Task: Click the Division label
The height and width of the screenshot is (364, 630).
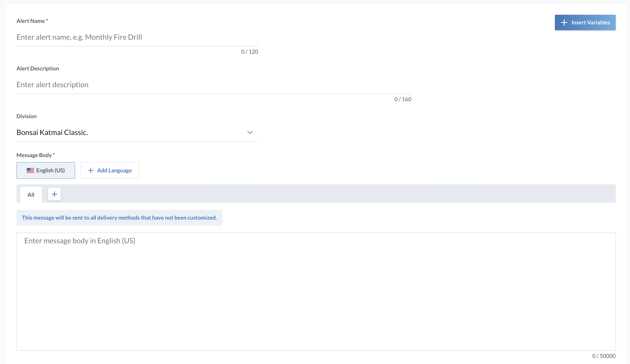Action: (x=26, y=116)
